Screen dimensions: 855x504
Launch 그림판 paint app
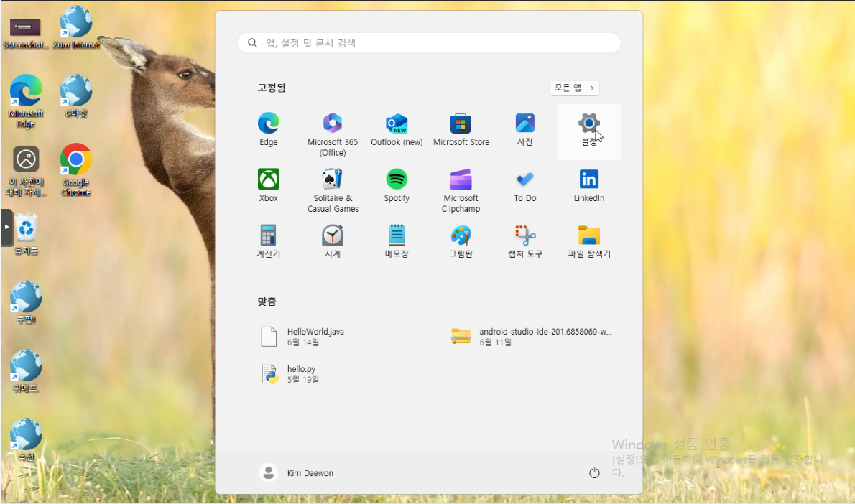click(x=461, y=241)
